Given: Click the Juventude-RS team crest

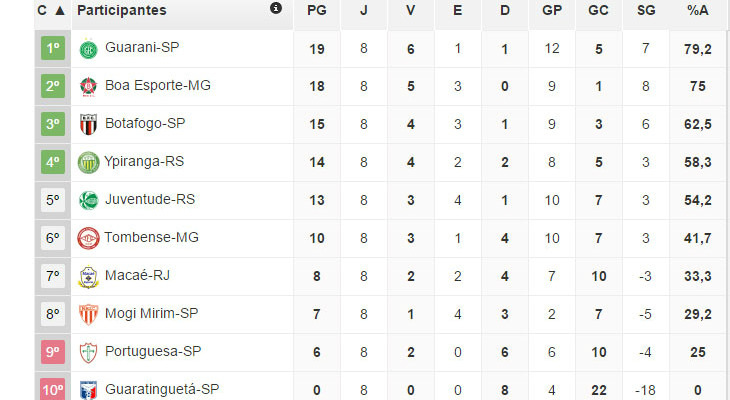Looking at the screenshot, I should 89,200.
